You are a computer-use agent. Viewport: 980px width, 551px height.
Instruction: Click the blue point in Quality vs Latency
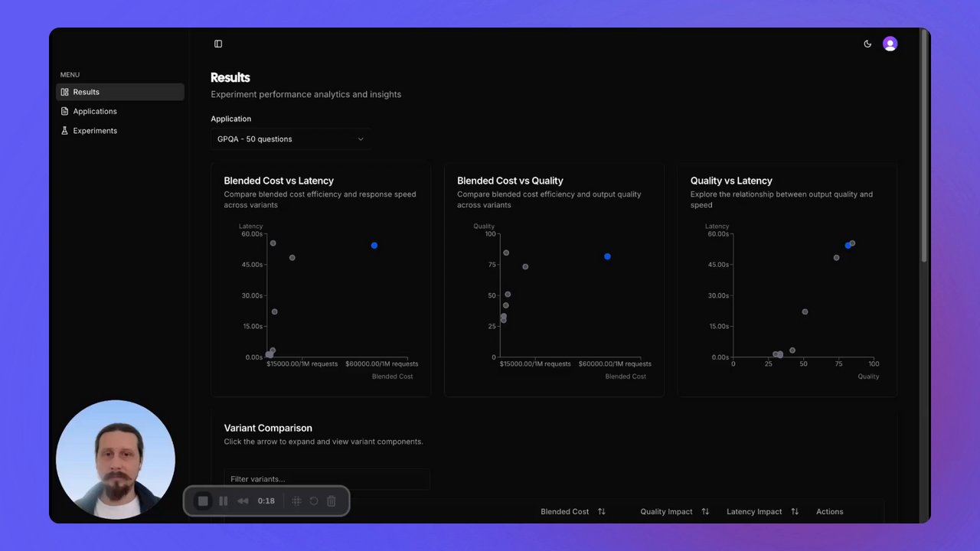[x=848, y=246]
